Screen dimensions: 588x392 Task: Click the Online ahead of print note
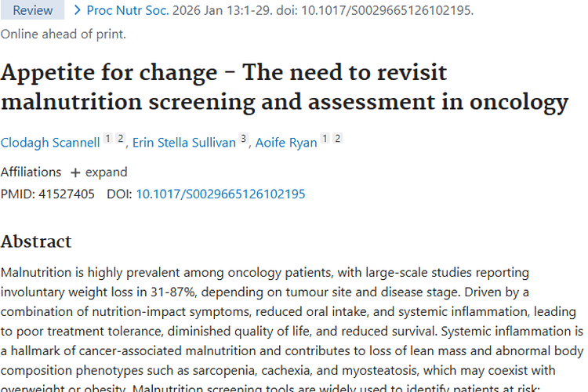tap(63, 34)
